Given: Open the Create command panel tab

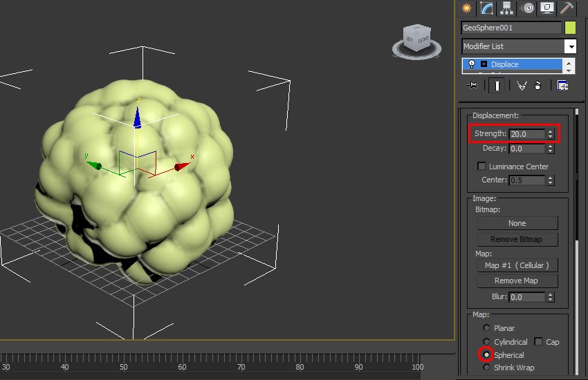Looking at the screenshot, I should tap(466, 8).
